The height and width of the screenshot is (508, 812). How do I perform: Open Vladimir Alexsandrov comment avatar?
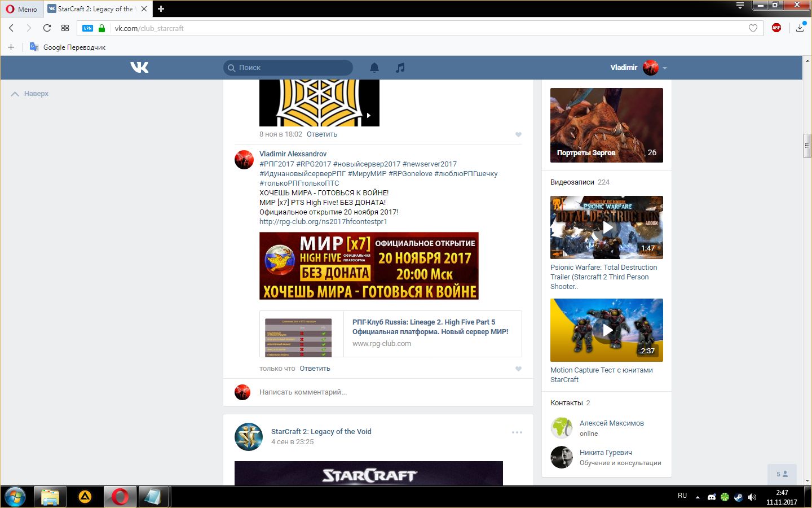(x=244, y=160)
